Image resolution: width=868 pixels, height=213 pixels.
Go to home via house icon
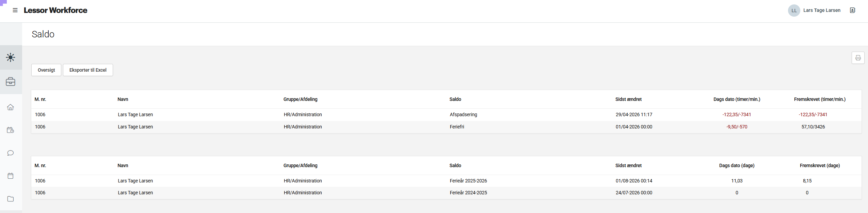pos(11,107)
